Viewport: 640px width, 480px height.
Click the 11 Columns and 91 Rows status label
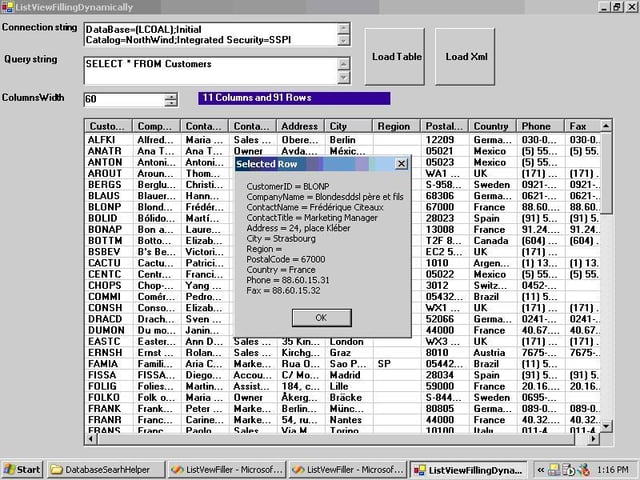(294, 98)
